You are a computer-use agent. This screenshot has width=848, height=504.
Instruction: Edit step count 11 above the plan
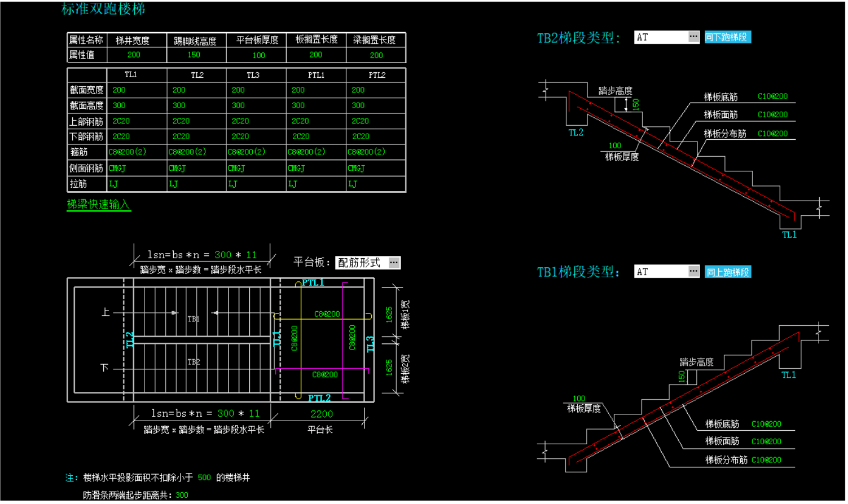click(251, 255)
